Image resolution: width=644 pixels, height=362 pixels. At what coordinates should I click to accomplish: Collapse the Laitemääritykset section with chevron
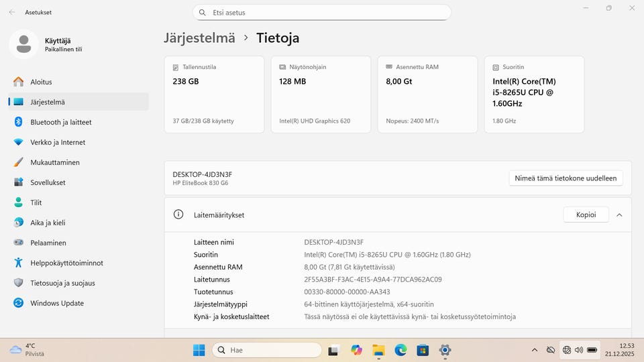tap(619, 215)
